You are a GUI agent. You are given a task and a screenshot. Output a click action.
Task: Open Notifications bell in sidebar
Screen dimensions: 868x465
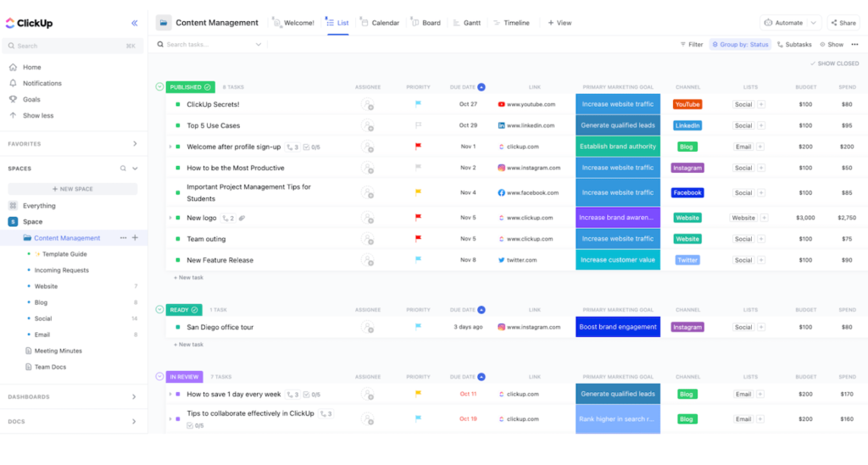pos(13,83)
